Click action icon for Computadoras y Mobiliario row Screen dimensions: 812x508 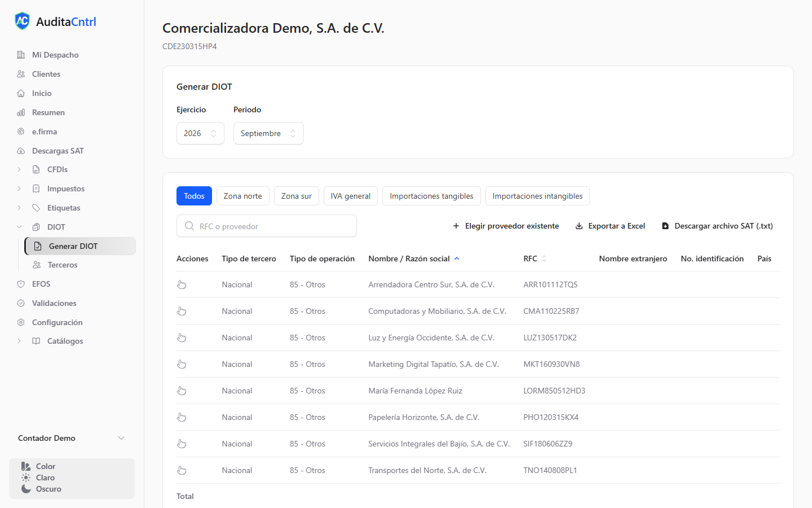coord(182,311)
